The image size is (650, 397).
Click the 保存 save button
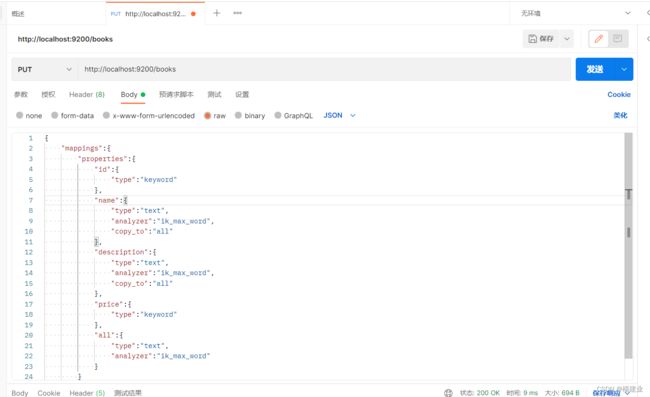tap(541, 39)
